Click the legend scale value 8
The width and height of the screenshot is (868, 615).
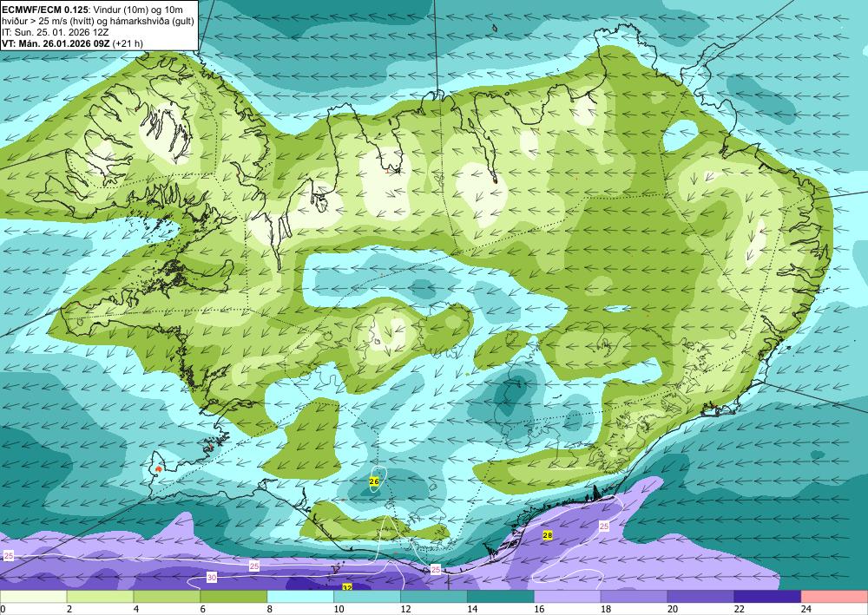(x=270, y=609)
